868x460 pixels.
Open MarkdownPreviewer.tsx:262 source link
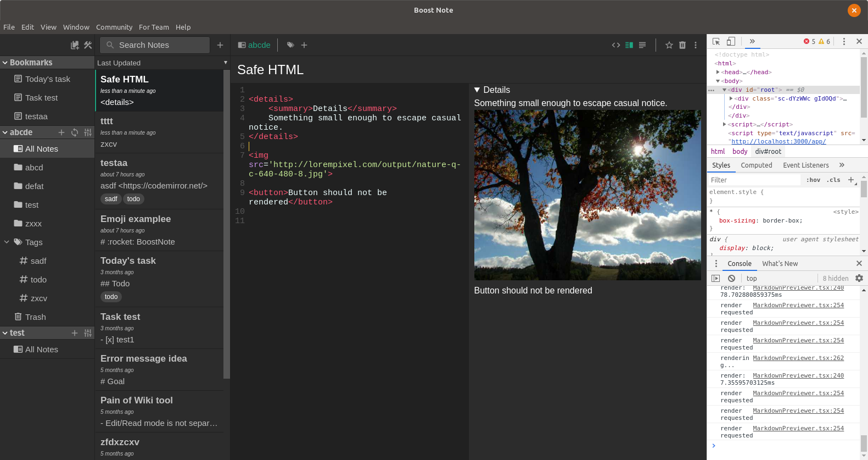[798, 358]
